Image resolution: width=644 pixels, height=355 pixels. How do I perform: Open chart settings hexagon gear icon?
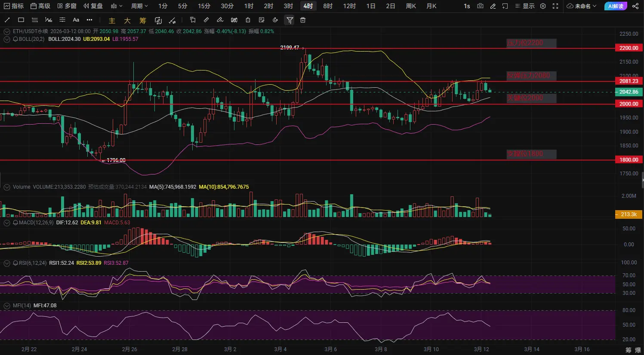(543, 6)
